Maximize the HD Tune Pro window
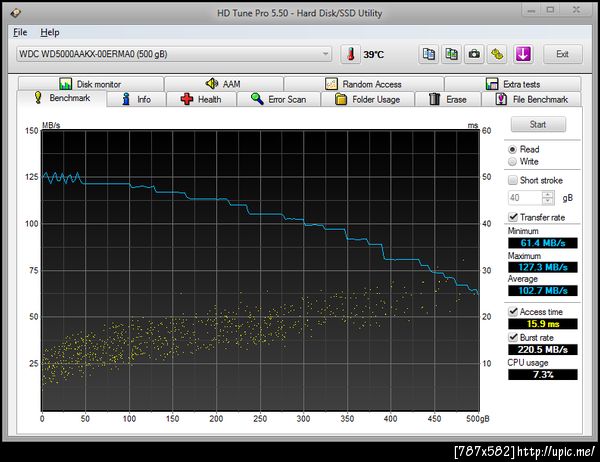Viewport: 600px width, 462px height. 550,10
